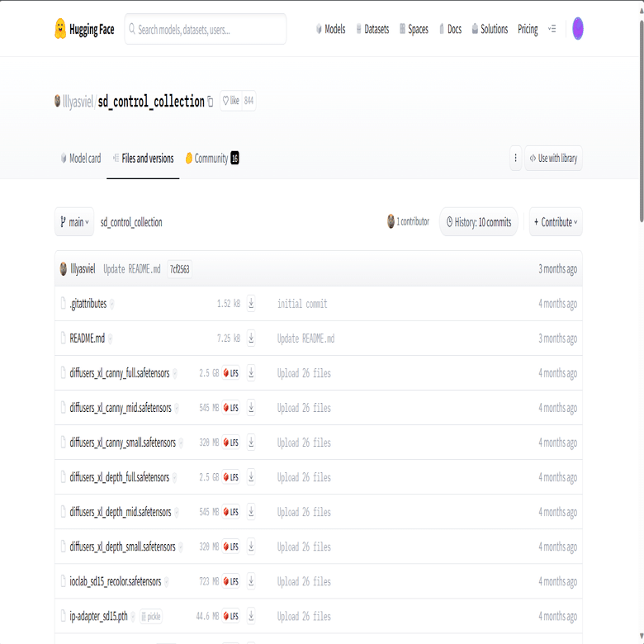Open diffusers_xl_canny_small.safetensors file
Screen dimensions: 644x644
point(122,443)
